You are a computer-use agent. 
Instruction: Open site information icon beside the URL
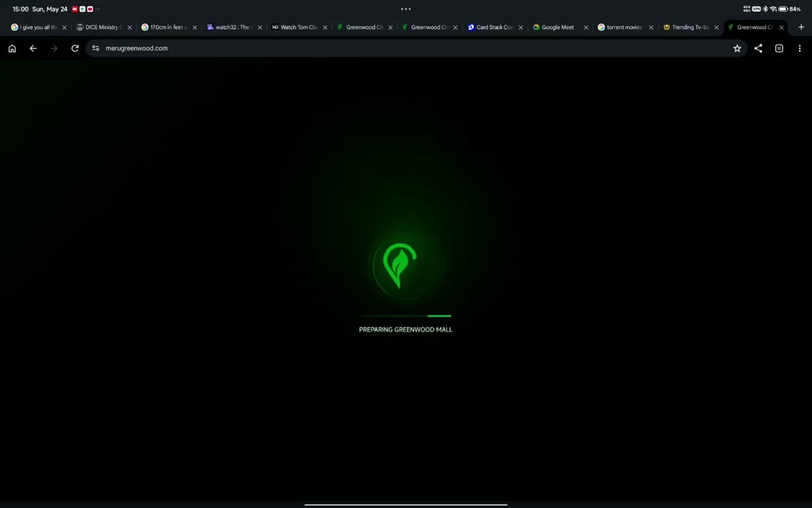pyautogui.click(x=95, y=48)
